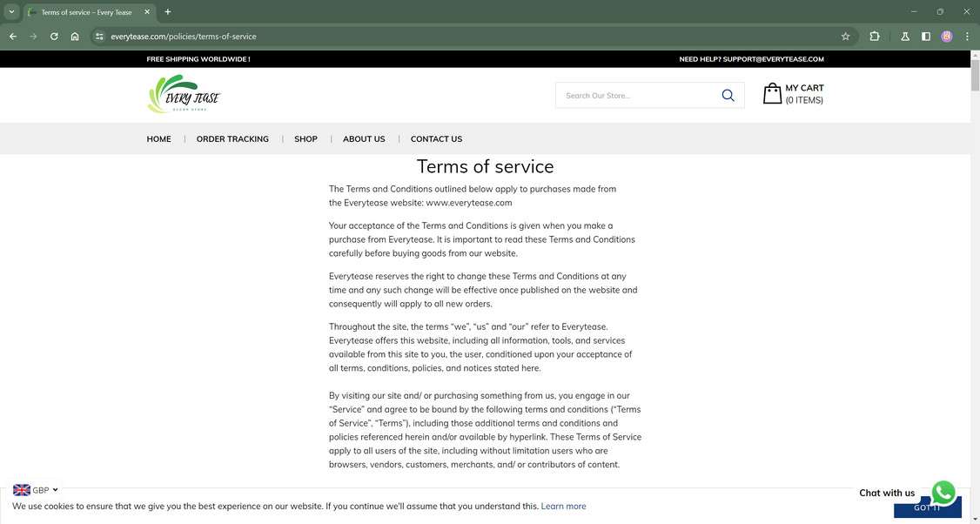Click the page vertical scrollbar
980x524 pixels.
click(975, 261)
